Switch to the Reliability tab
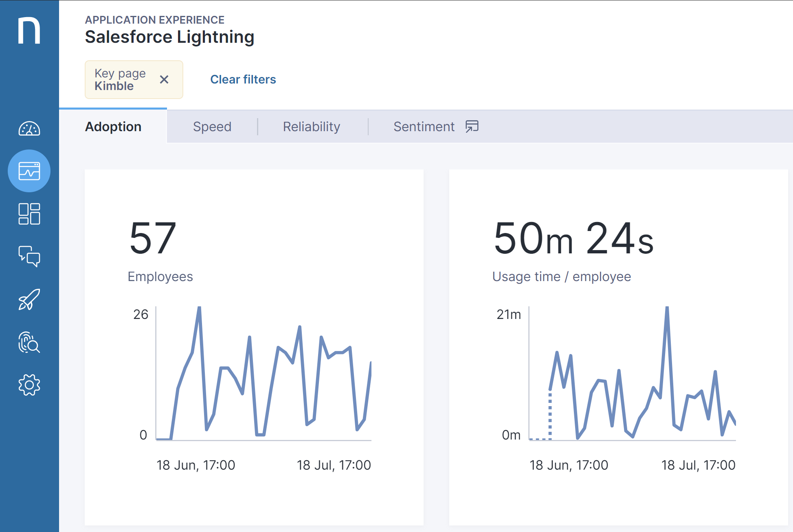 (x=311, y=127)
